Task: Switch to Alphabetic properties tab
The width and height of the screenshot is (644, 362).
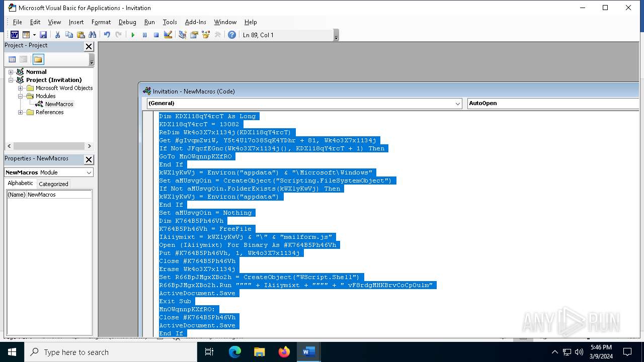Action: coord(20,184)
